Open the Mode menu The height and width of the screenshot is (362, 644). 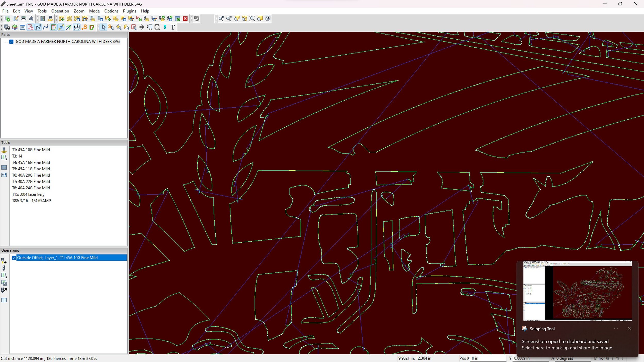[x=94, y=11]
